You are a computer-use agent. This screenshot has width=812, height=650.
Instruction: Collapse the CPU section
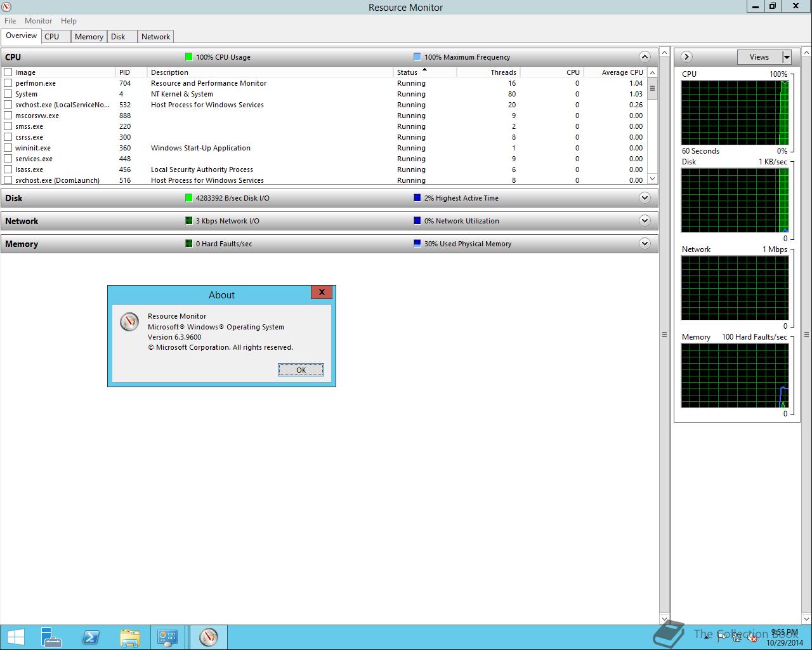(x=645, y=56)
